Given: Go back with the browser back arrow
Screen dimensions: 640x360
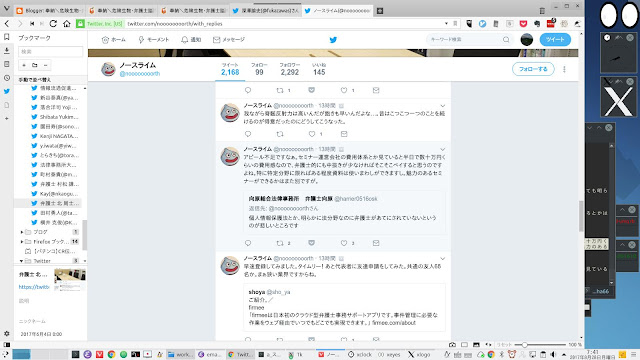Looking at the screenshot, I should 7,24.
